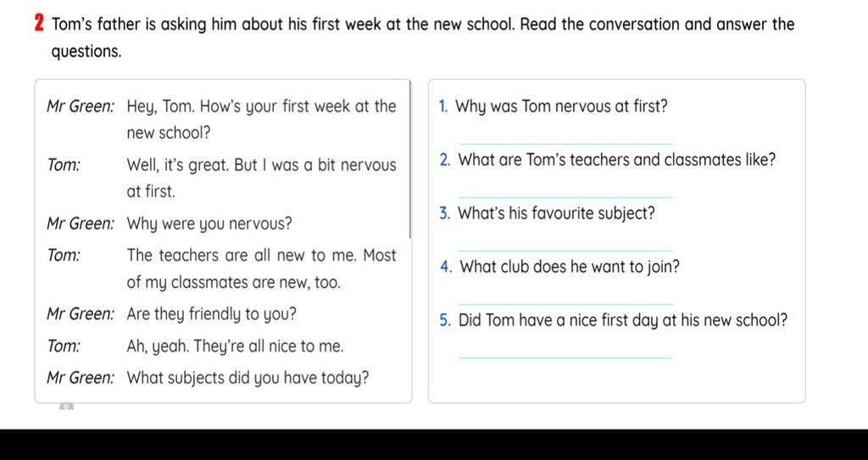Click the answer line under question 2
Viewport: 868px width, 460px height.
(x=565, y=197)
